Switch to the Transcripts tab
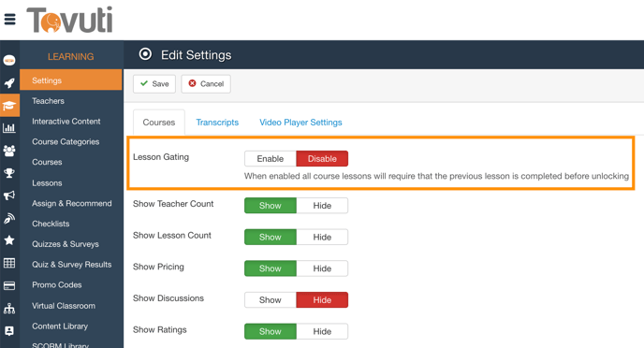This screenshot has height=348, width=644. pyautogui.click(x=217, y=123)
